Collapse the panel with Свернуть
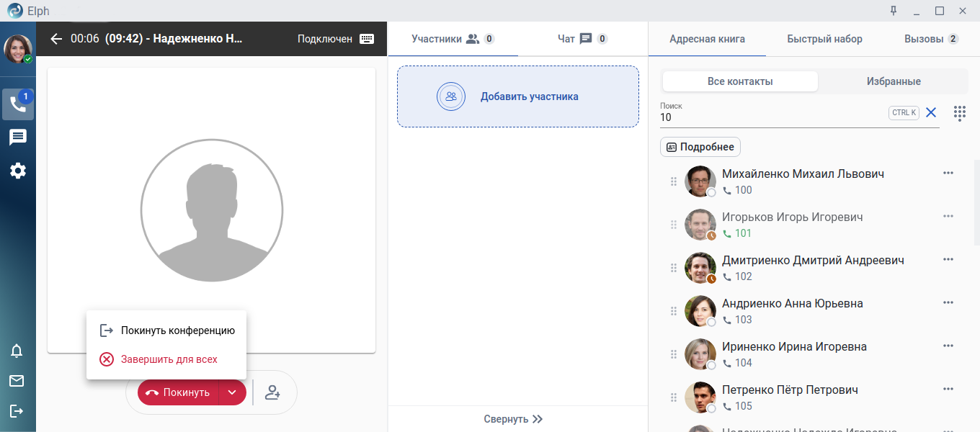Image resolution: width=980 pixels, height=432 pixels. pyautogui.click(x=513, y=419)
